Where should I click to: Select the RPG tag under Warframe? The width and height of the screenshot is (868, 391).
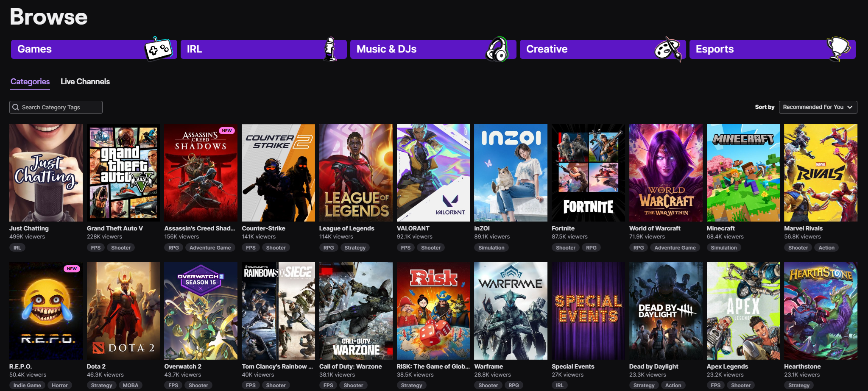[x=514, y=385]
